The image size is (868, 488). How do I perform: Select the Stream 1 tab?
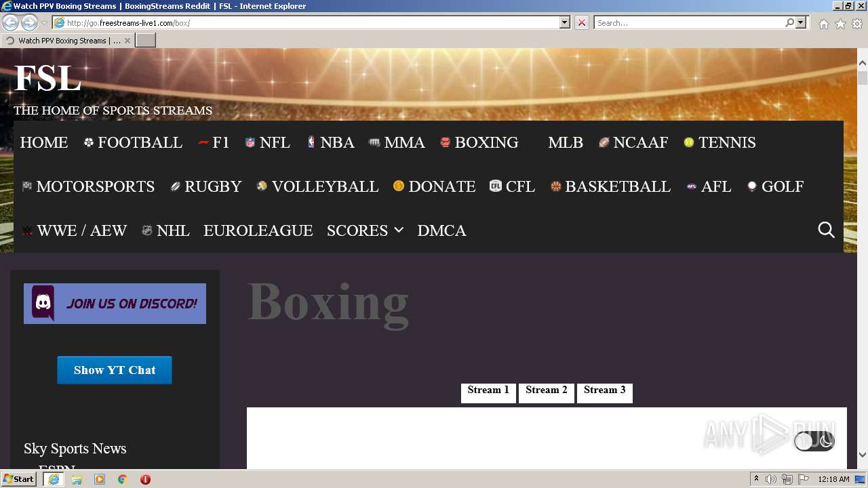[x=488, y=392]
